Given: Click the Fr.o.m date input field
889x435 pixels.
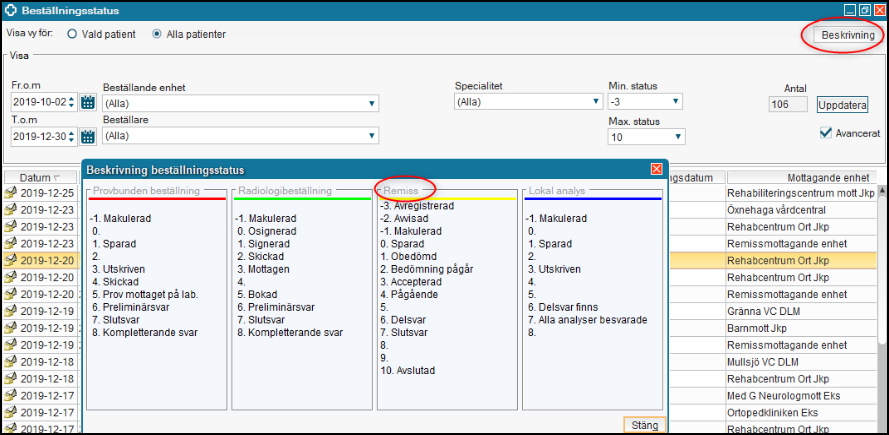Looking at the screenshot, I should point(43,102).
